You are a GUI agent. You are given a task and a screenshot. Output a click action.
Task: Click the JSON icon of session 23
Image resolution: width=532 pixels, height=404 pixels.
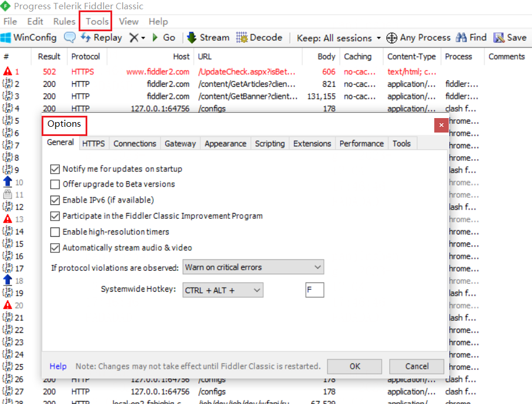(x=8, y=342)
